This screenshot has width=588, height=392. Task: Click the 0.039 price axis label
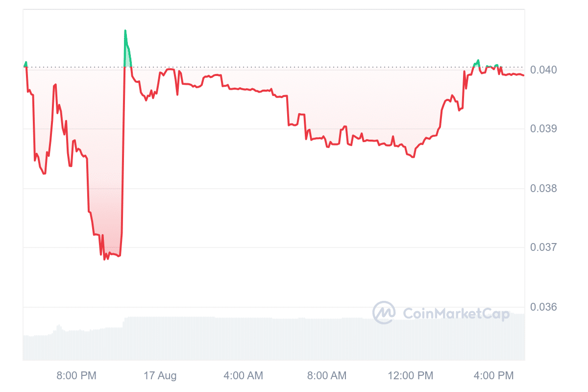(543, 129)
